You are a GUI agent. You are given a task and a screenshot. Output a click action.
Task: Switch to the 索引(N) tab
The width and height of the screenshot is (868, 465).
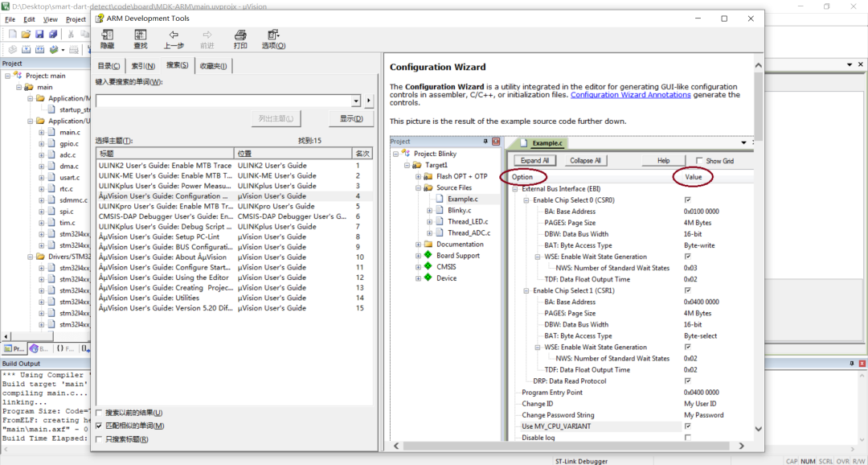(x=143, y=66)
